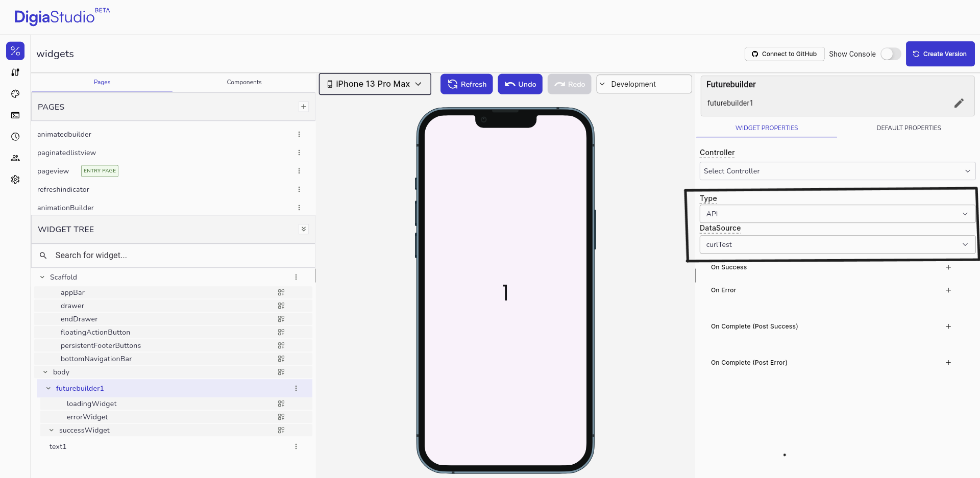Viewport: 980px width, 478px height.
Task: Open the Select Controller dropdown
Action: click(837, 171)
